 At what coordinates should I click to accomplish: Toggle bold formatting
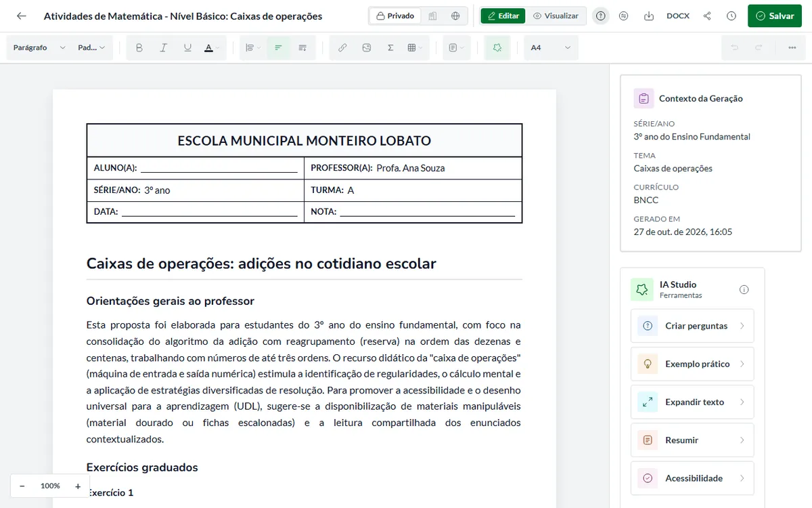click(139, 47)
